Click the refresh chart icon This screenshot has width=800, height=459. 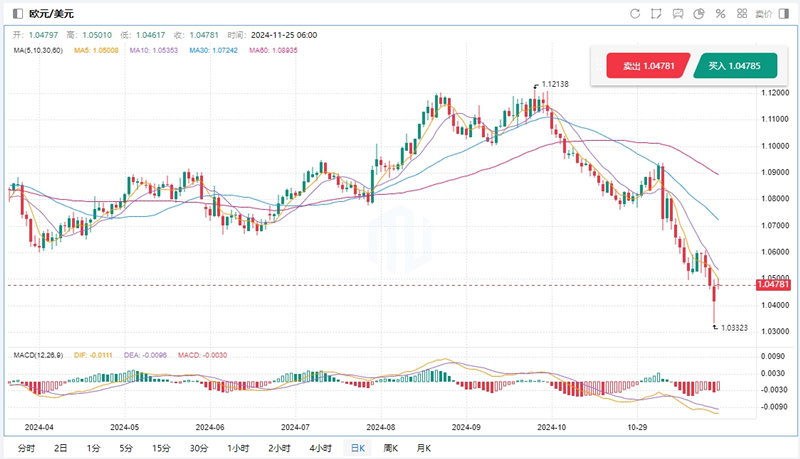tap(635, 14)
